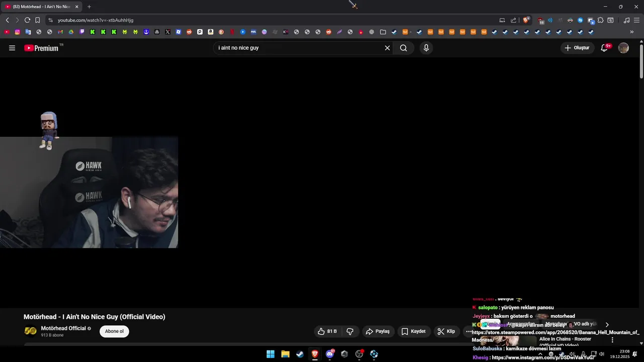Open the Windows Start menu
Image resolution: width=644 pixels, height=362 pixels.
tap(270, 354)
